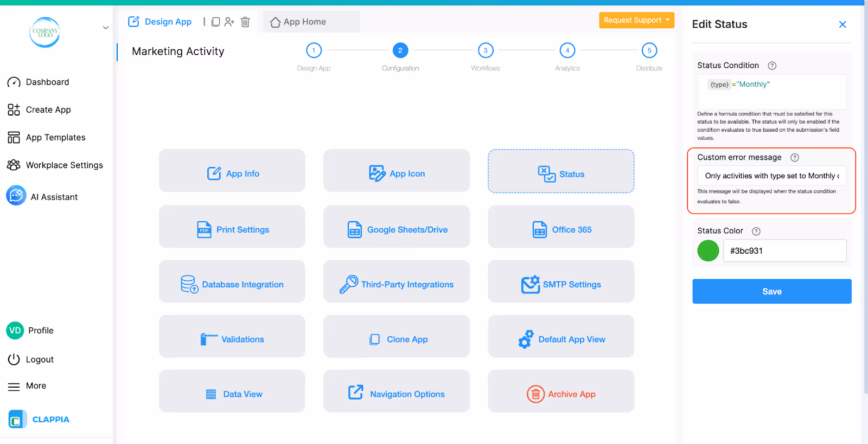Open Print Settings tile

[232, 227]
